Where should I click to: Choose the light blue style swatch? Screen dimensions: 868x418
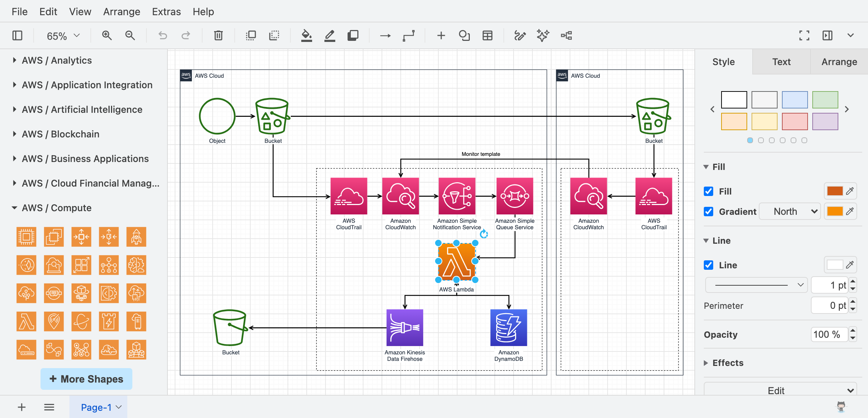coord(795,100)
